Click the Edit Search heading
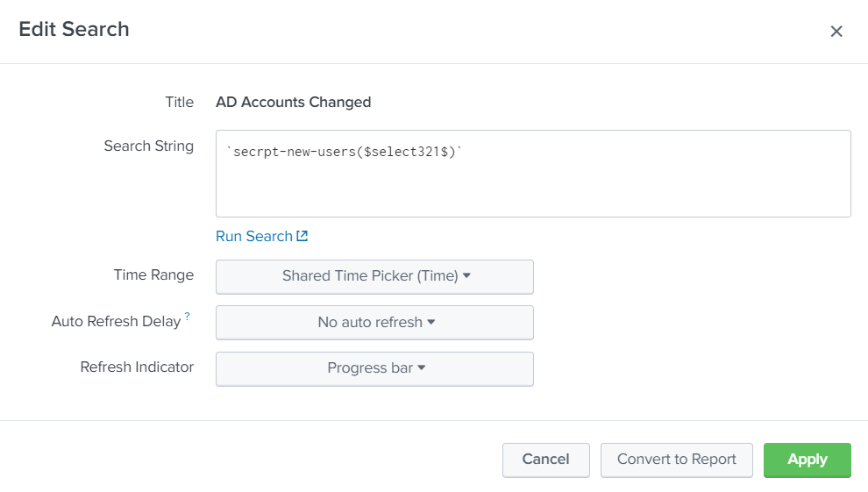Viewport: 868px width, 492px height. click(74, 30)
